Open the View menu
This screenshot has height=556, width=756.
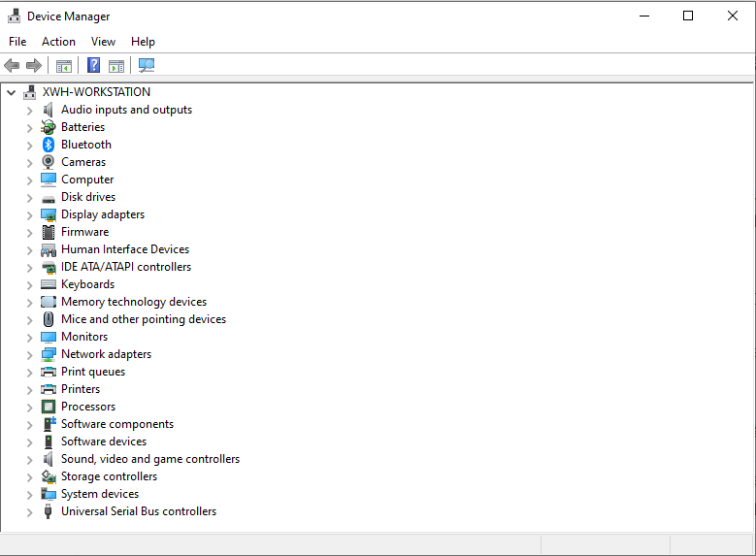coord(103,42)
